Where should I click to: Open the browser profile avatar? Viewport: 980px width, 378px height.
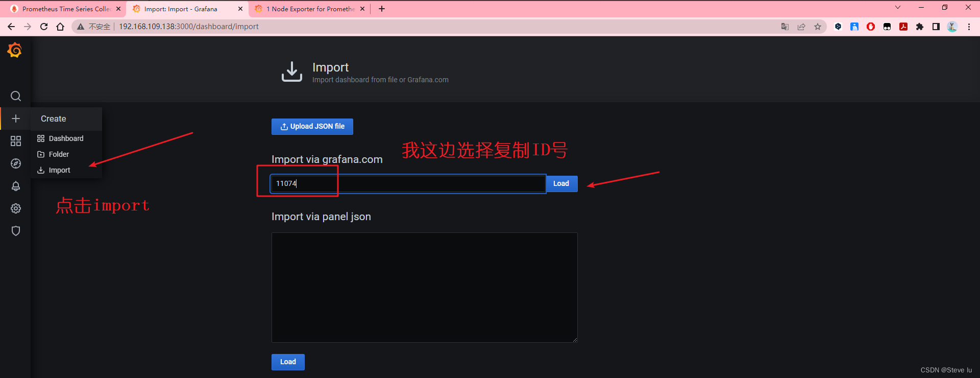[x=952, y=27]
